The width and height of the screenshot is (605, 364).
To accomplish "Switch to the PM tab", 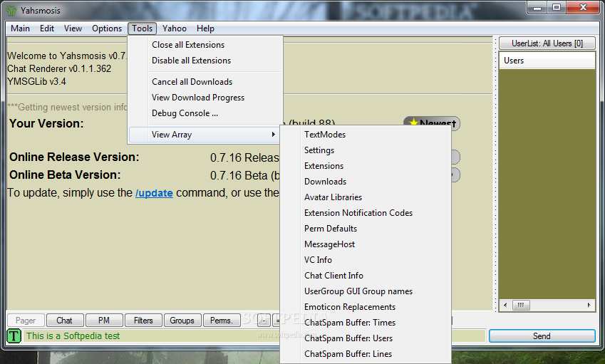I will 104,321.
